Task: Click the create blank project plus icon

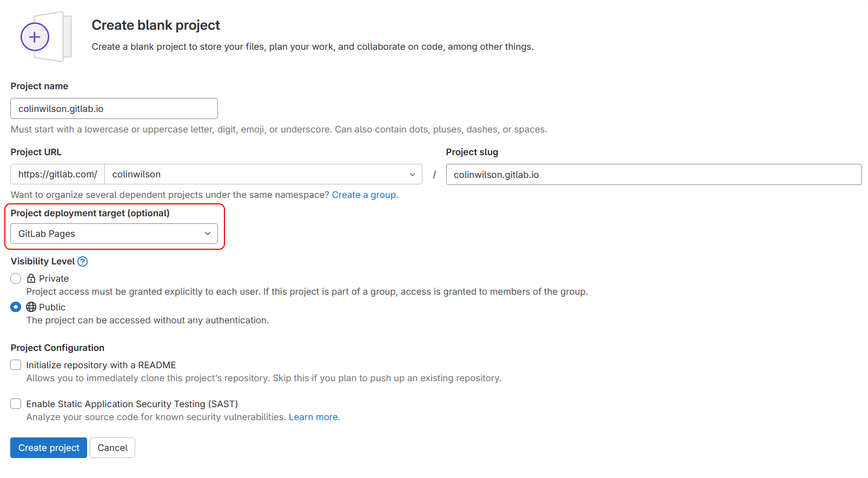Action: (x=35, y=37)
